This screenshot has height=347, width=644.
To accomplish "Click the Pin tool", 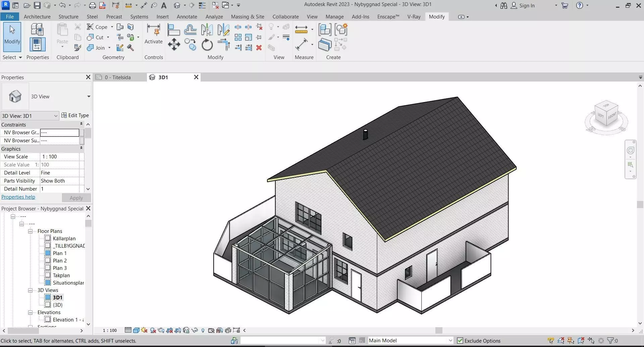I will pyautogui.click(x=259, y=37).
